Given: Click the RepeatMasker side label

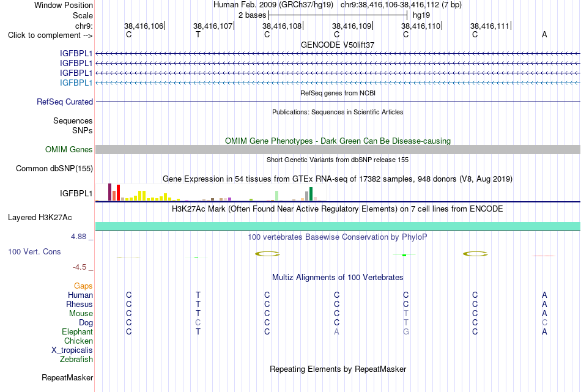Looking at the screenshot, I should coord(67,377).
